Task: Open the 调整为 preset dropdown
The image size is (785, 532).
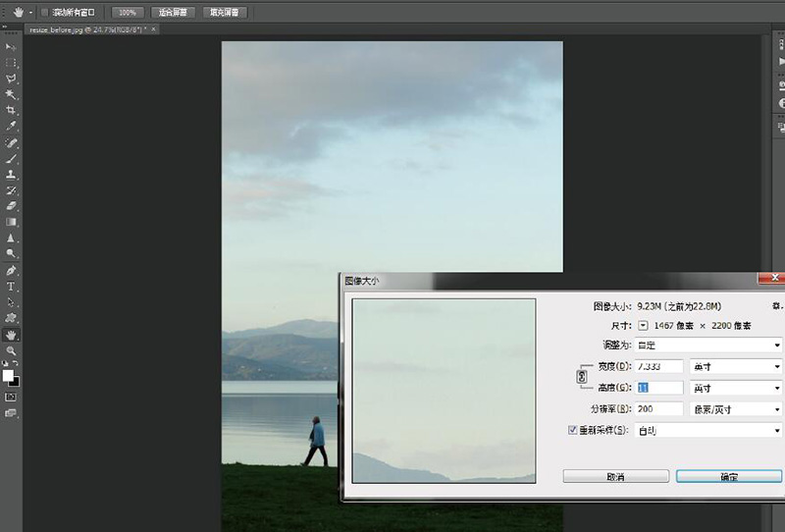Action: tap(708, 346)
